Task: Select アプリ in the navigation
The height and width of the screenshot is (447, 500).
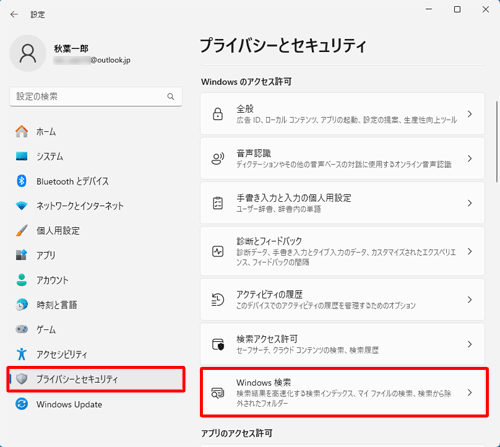Action: pyautogui.click(x=96, y=255)
